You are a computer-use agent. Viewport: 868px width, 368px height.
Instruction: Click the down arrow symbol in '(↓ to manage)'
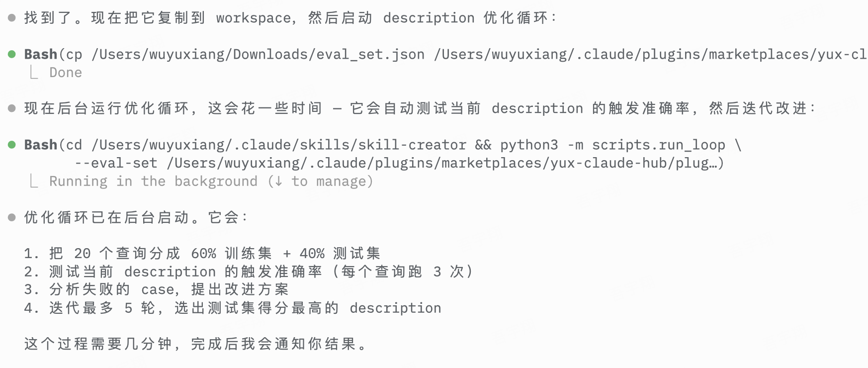[278, 182]
